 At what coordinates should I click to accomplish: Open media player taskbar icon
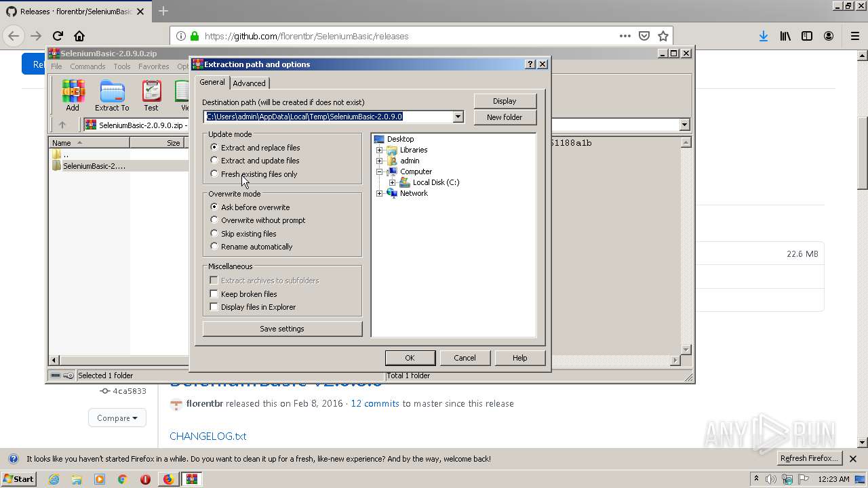click(100, 479)
